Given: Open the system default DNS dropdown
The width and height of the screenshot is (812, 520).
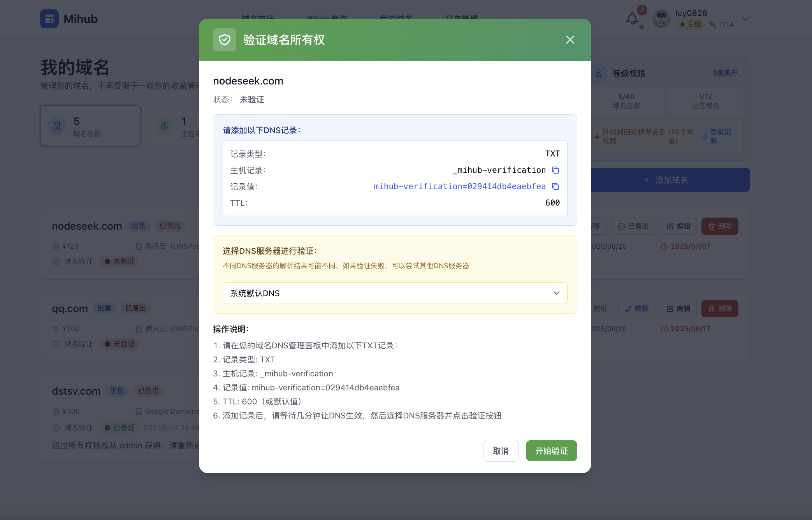Looking at the screenshot, I should pyautogui.click(x=395, y=293).
